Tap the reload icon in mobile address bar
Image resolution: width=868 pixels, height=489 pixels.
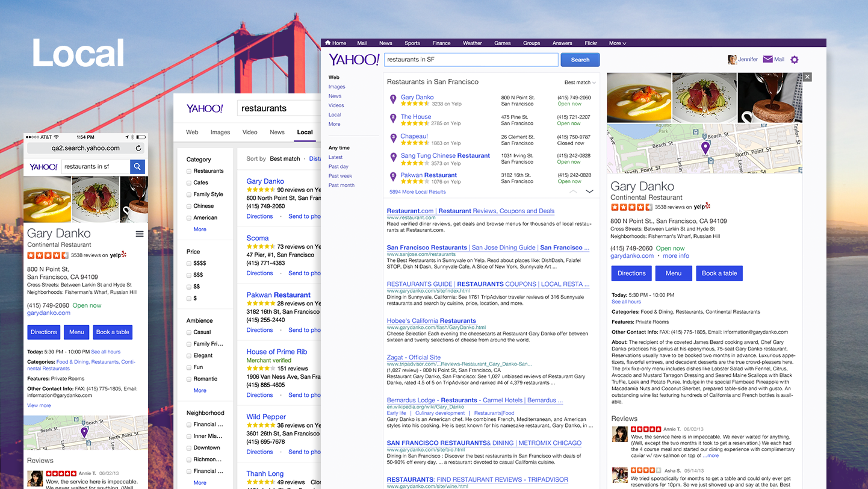coord(138,148)
